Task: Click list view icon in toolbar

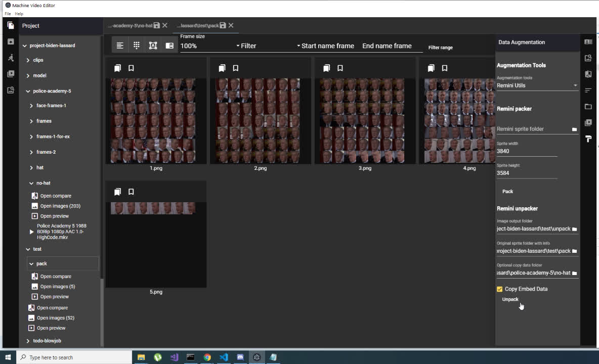Action: (x=120, y=45)
